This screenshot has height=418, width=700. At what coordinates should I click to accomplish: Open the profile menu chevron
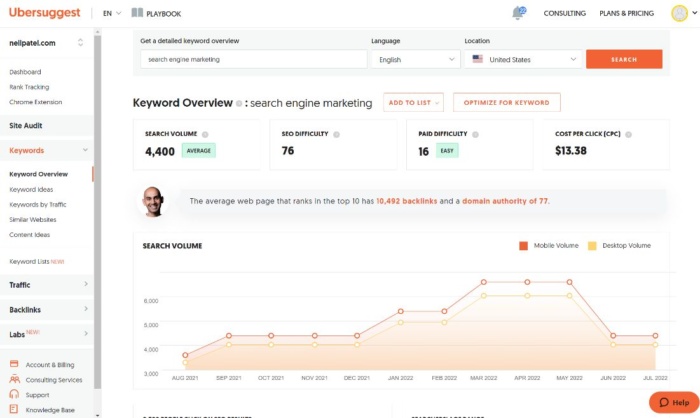[694, 13]
